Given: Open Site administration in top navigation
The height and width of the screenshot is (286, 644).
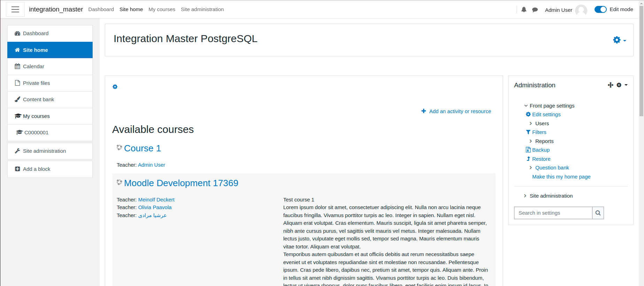Looking at the screenshot, I should coord(202,9).
